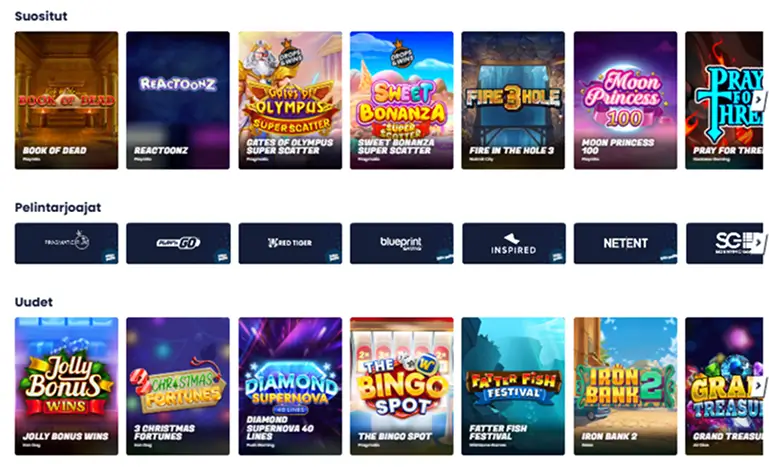
Task: Select the NetEnt provider logo
Action: (625, 243)
